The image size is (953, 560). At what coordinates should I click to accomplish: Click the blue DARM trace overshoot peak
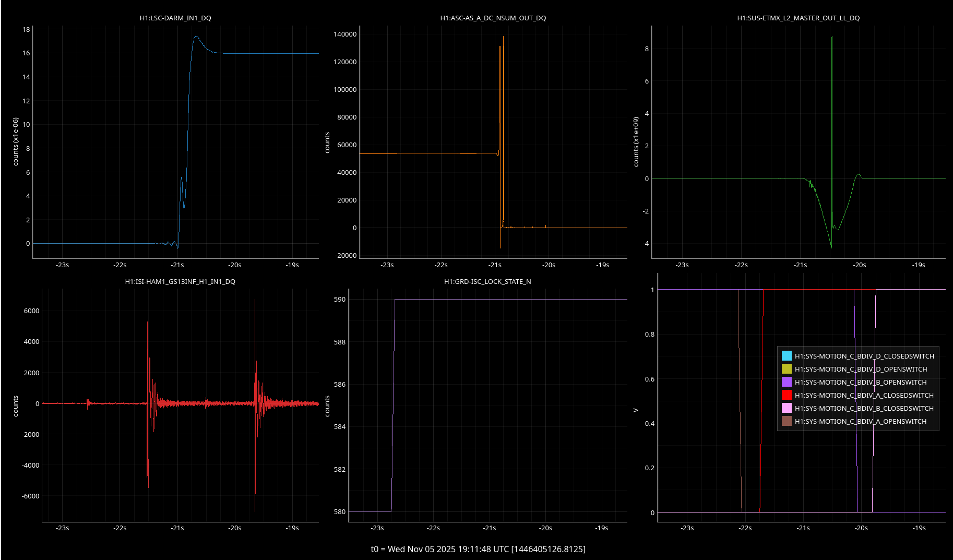coord(196,37)
